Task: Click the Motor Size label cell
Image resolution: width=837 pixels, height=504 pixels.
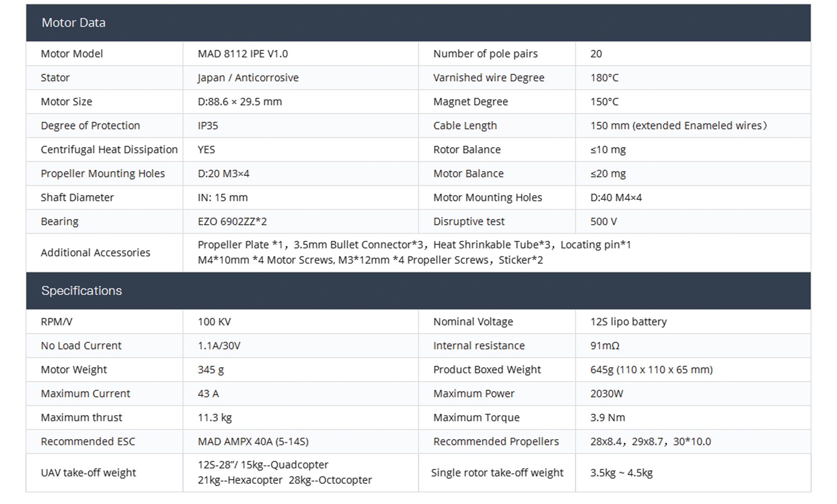Action: (x=66, y=101)
